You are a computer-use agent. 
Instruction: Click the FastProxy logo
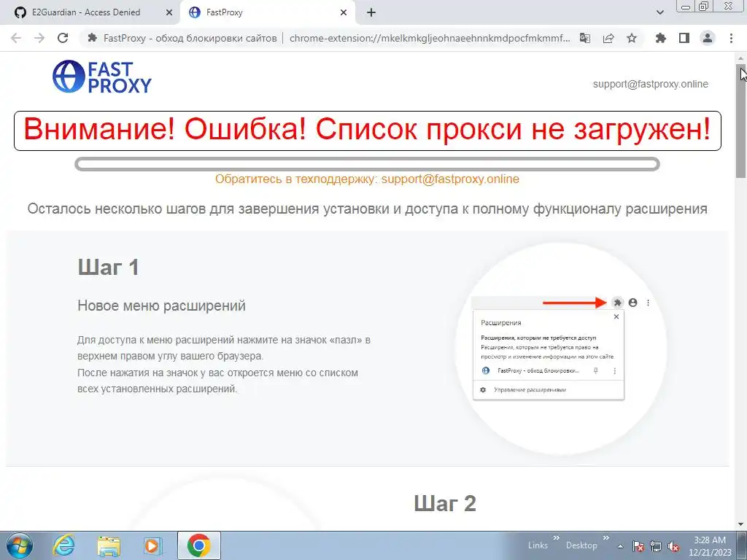coord(102,77)
